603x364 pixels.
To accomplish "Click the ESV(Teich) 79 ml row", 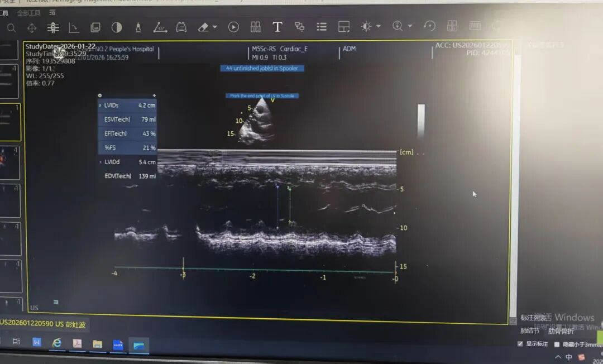I will pyautogui.click(x=128, y=119).
